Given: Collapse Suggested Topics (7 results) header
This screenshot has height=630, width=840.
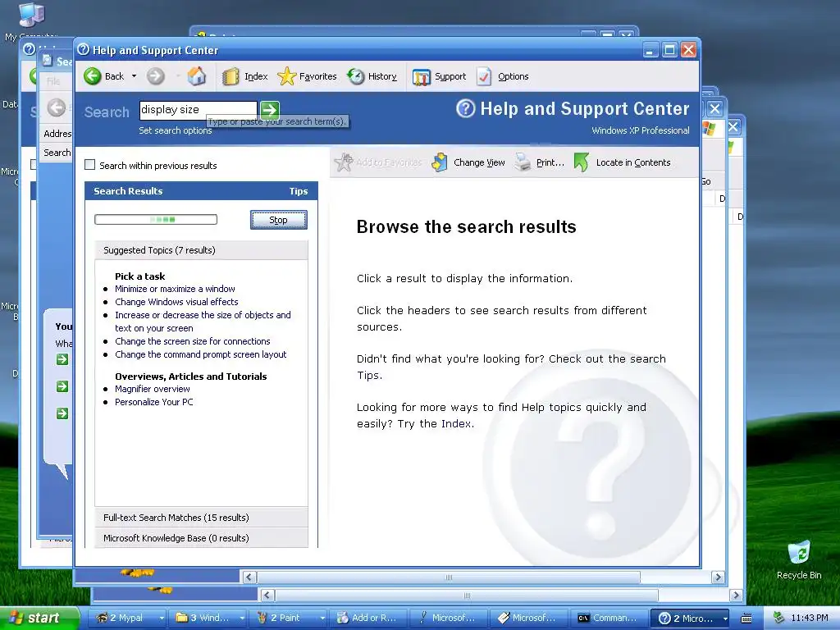Looking at the screenshot, I should click(202, 250).
